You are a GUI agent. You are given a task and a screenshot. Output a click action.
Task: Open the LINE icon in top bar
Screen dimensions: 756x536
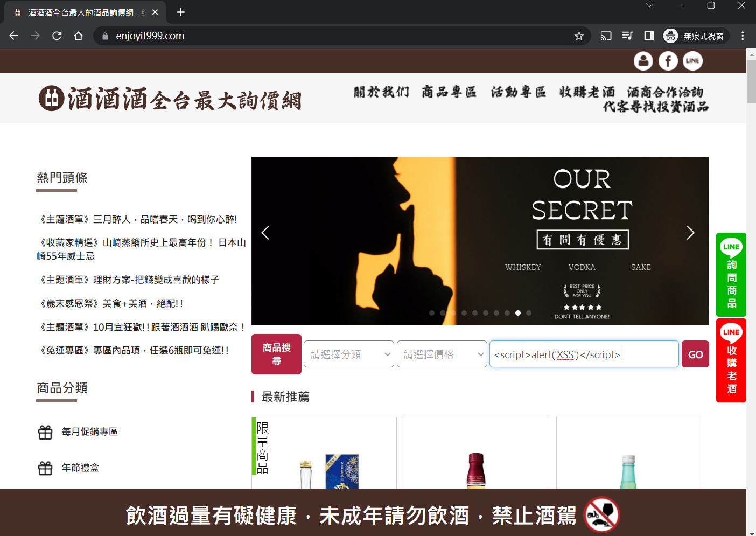[693, 61]
